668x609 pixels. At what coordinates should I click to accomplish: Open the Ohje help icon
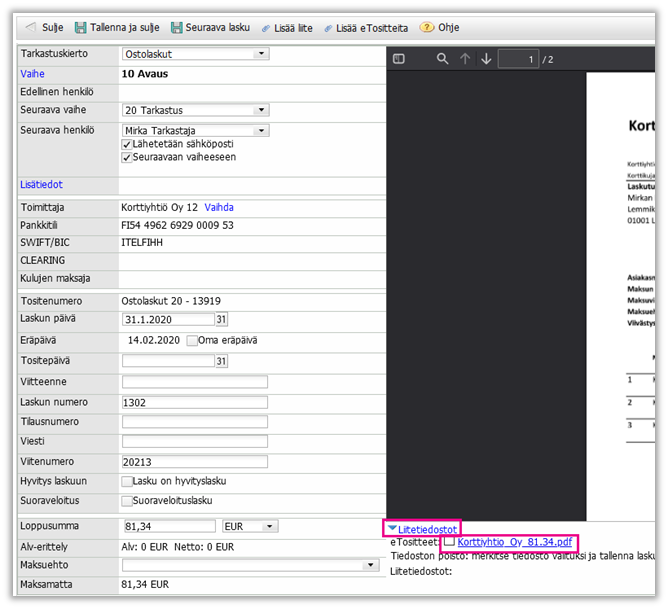426,27
